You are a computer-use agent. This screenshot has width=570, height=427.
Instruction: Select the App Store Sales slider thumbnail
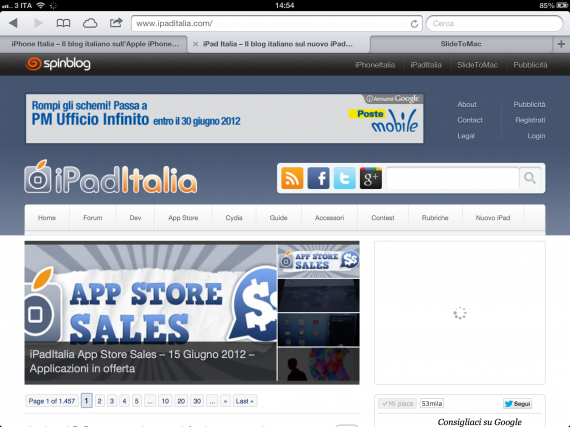click(x=318, y=261)
